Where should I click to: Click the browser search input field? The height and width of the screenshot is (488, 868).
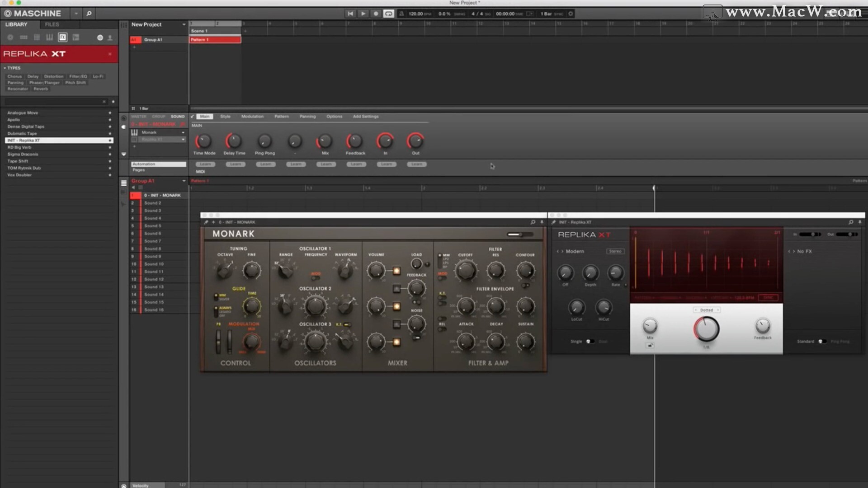tap(55, 102)
